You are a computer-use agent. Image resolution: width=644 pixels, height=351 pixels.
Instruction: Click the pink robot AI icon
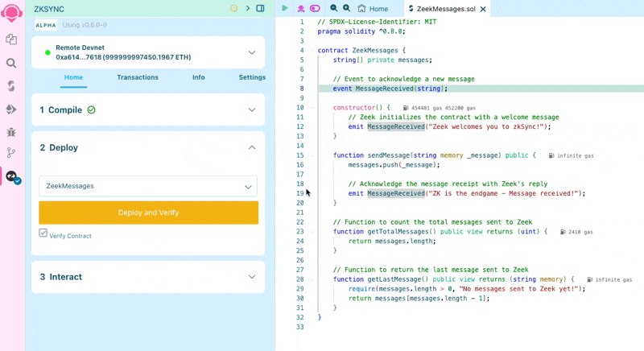click(300, 8)
